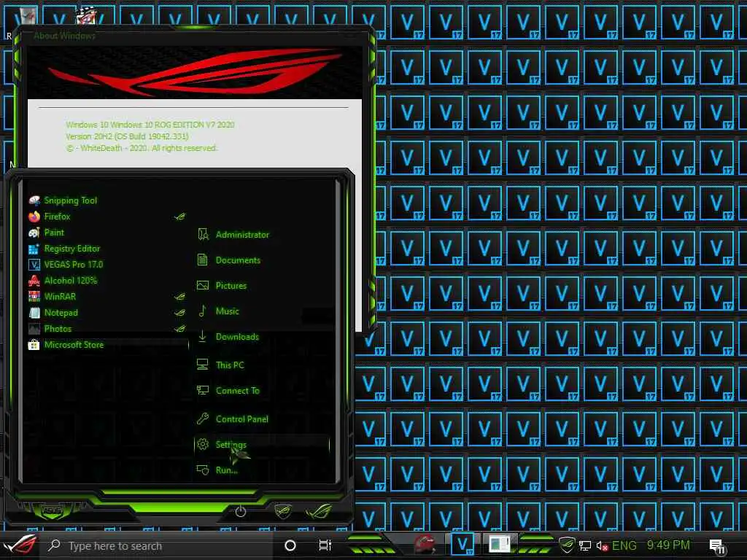Open Pictures from the start menu
Viewport: 747px width, 560px height.
[x=222, y=286]
